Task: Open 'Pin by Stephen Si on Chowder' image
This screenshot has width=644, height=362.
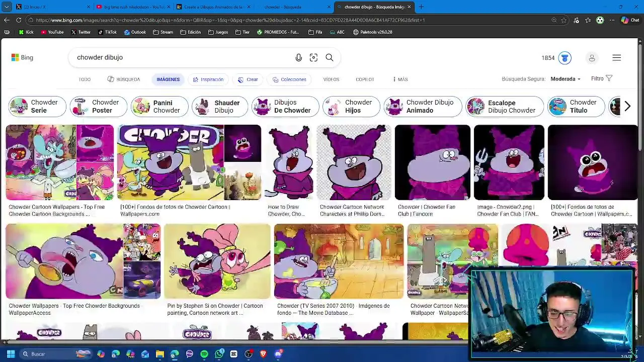Action: 217,261
